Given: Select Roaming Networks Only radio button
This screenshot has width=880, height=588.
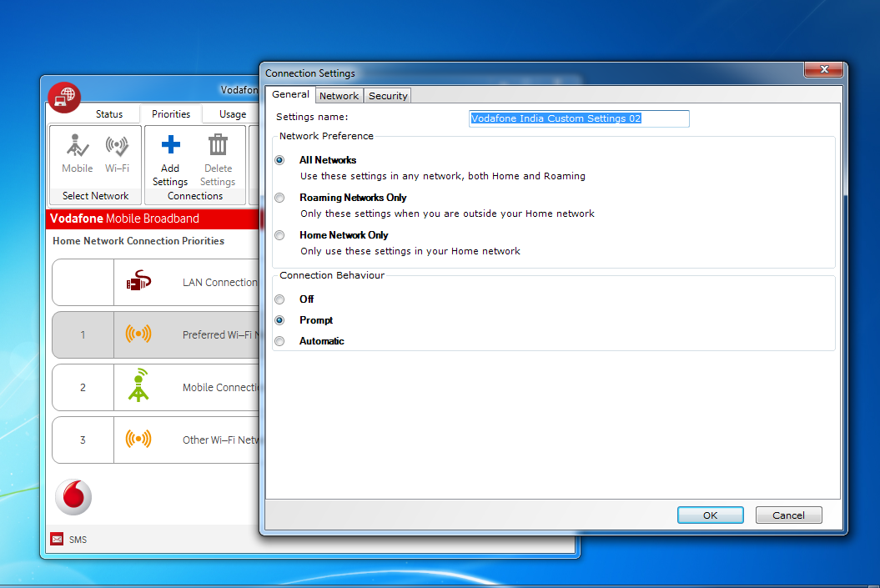Looking at the screenshot, I should click(279, 198).
